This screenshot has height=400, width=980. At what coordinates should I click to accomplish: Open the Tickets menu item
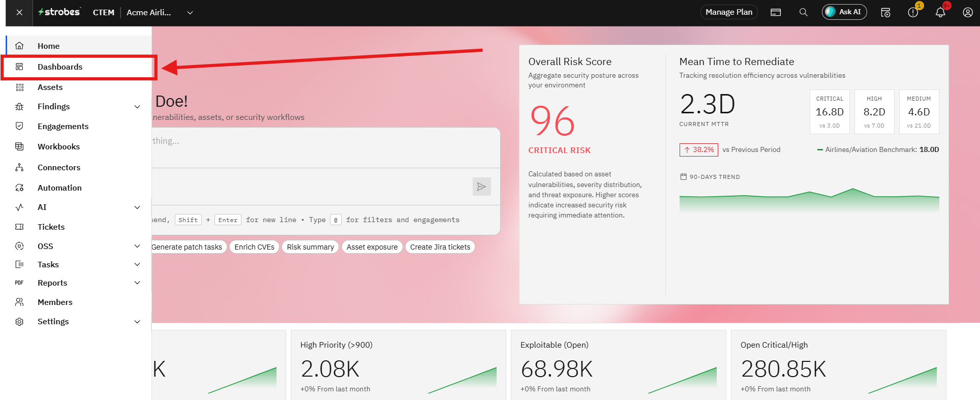click(x=51, y=227)
